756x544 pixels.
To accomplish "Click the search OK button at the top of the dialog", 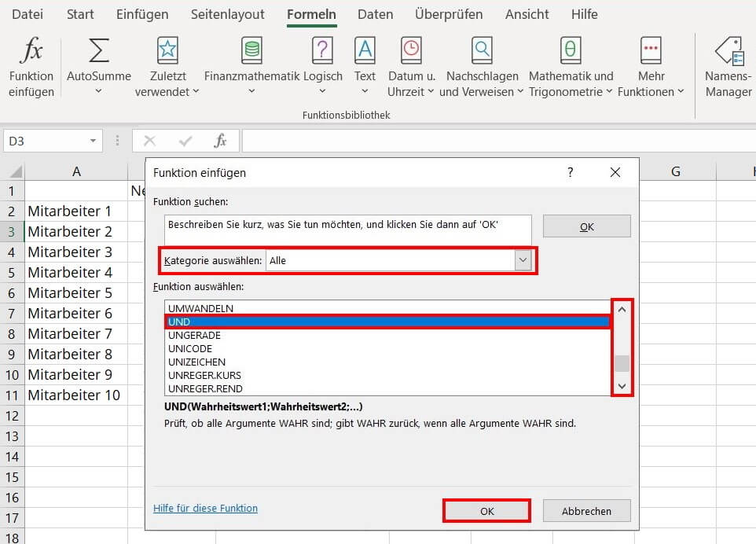I will pos(587,226).
